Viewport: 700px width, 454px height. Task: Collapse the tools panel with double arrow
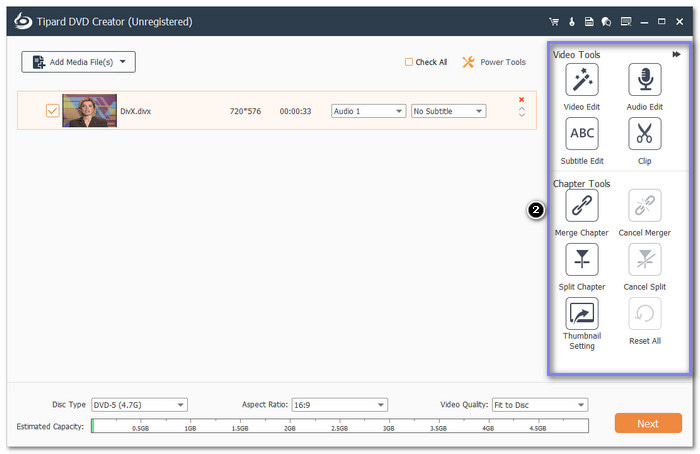676,54
